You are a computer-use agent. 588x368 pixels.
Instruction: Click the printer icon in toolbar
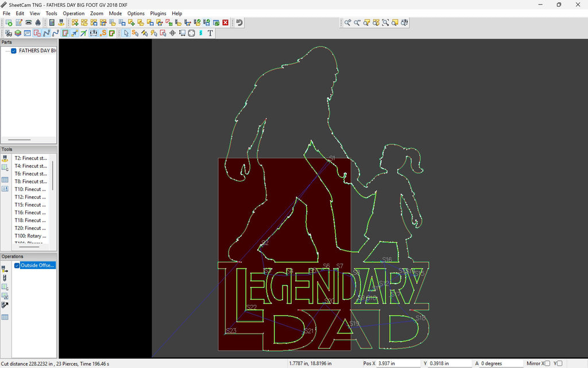coord(29,22)
